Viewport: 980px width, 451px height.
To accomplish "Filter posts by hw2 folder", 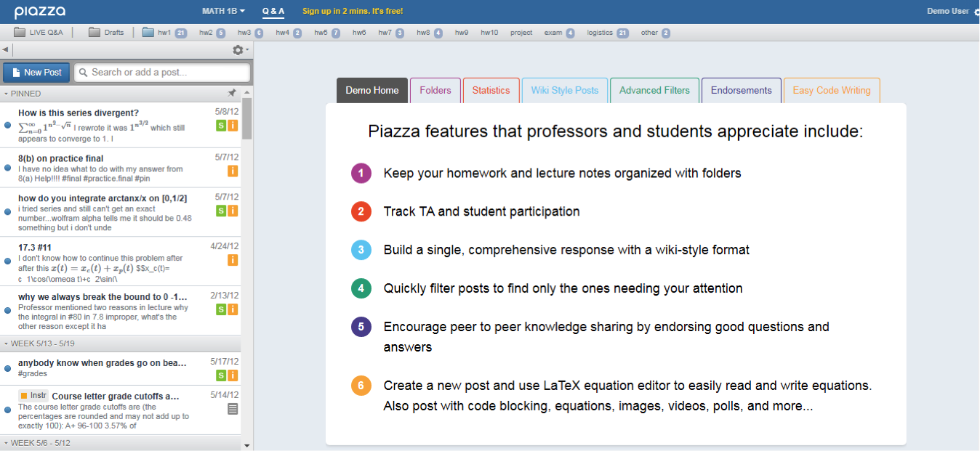I will coord(212,33).
